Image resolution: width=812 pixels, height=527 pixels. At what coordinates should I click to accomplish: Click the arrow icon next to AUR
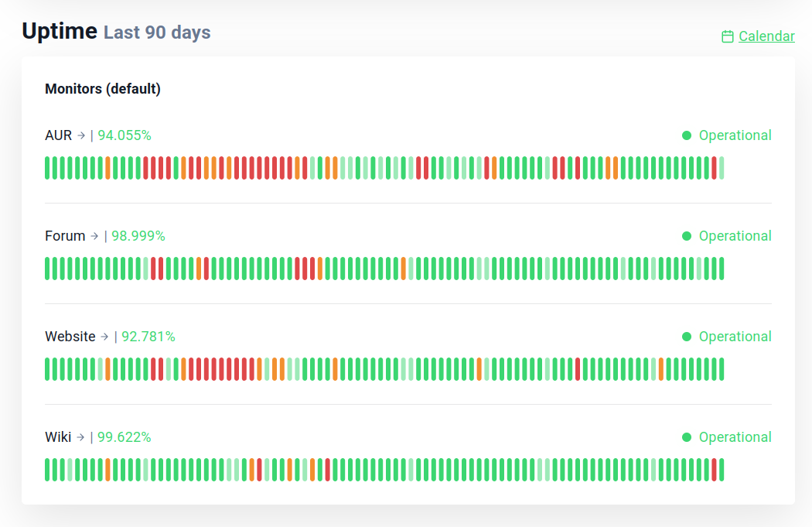point(81,135)
